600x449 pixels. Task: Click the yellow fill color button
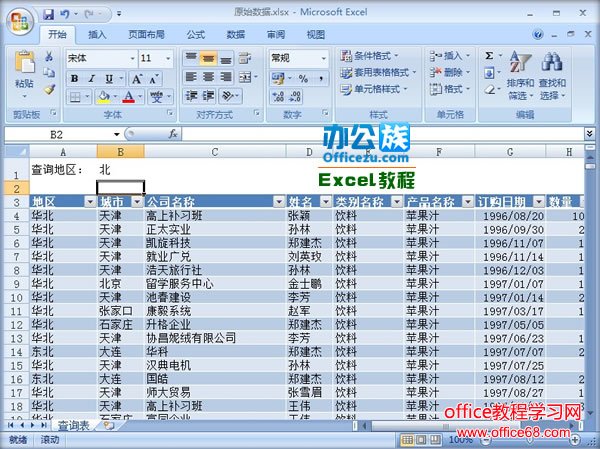click(x=103, y=97)
